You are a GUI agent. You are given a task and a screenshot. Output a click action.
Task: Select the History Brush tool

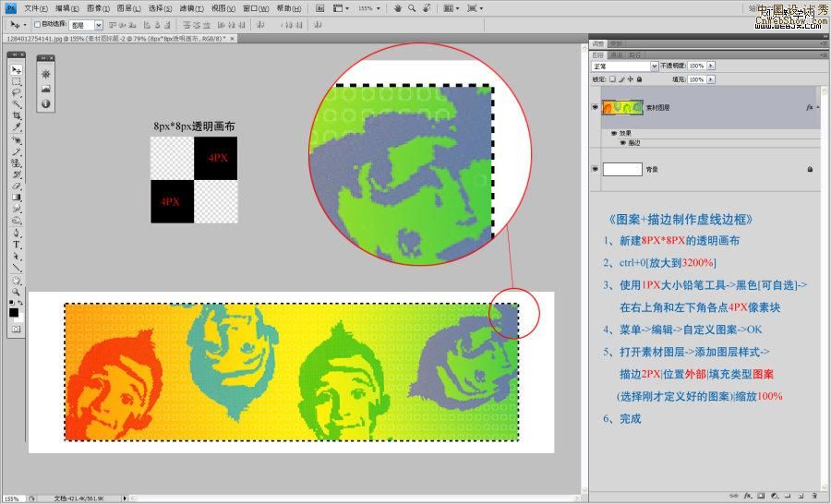[17, 174]
